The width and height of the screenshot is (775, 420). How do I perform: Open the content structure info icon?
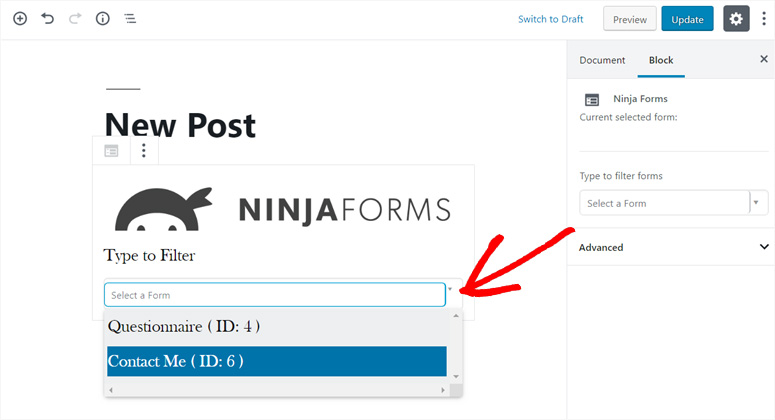(x=102, y=19)
